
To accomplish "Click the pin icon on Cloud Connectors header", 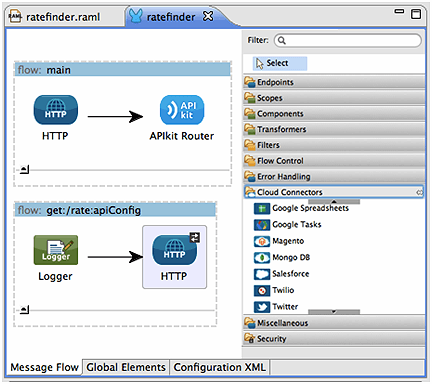I will (x=419, y=192).
